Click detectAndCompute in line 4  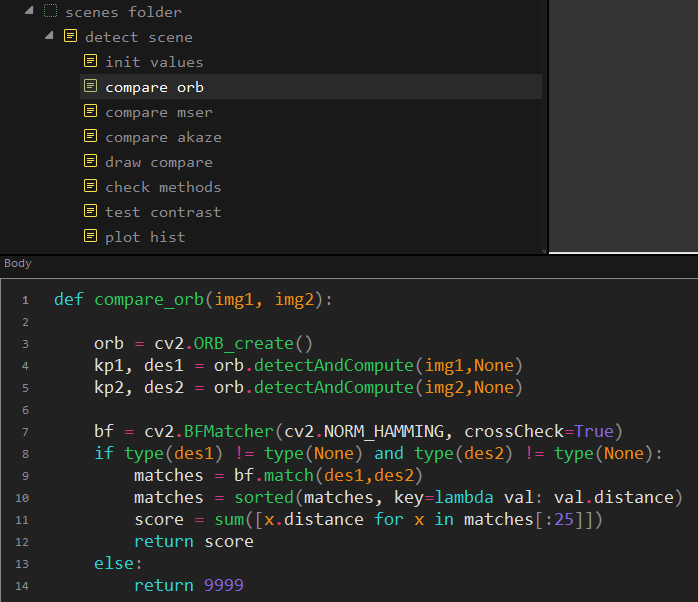coord(334,366)
